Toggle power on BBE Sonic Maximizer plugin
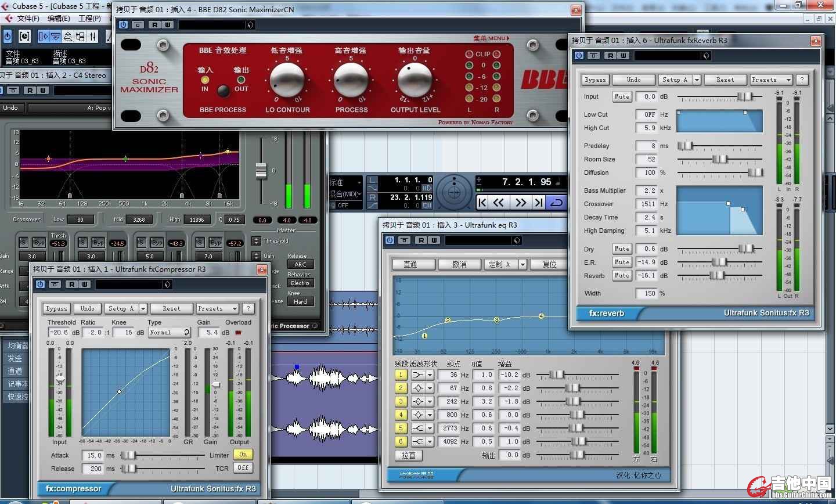Image resolution: width=836 pixels, height=504 pixels. [123, 25]
